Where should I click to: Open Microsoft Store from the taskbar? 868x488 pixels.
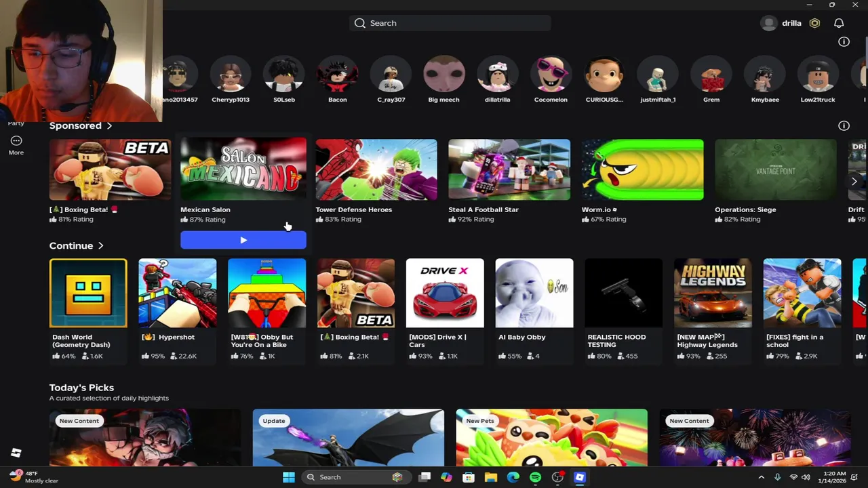pyautogui.click(x=469, y=477)
